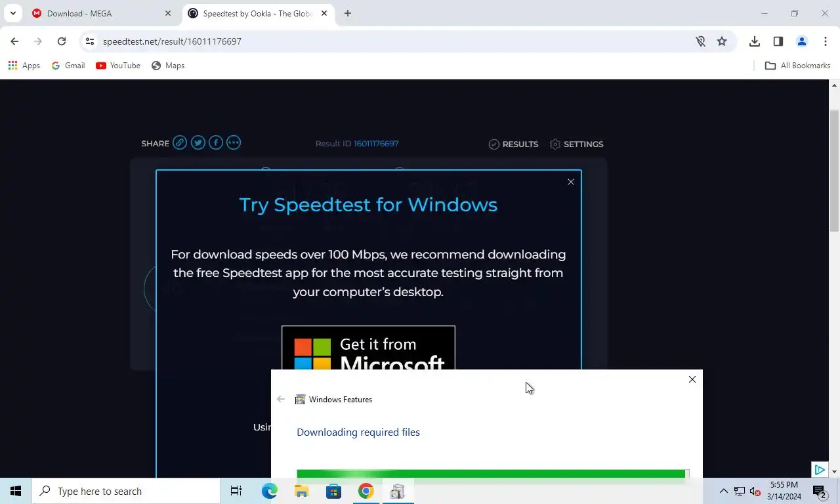Open the clock showing 5:55 PM

pos(784,491)
